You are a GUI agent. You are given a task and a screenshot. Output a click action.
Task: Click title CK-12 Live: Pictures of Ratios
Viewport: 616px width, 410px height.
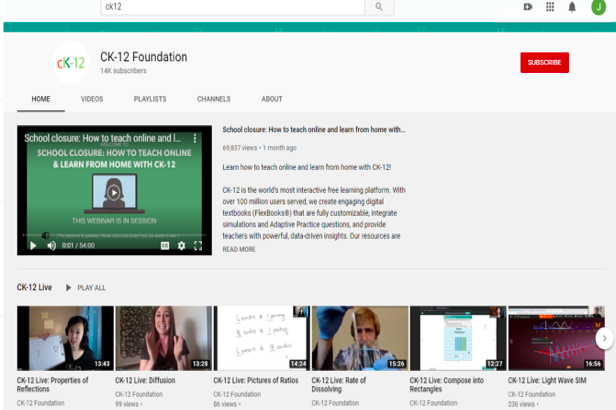[256, 380]
